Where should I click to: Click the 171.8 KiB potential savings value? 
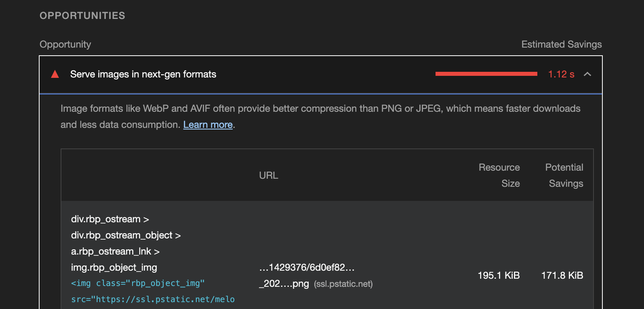(562, 276)
